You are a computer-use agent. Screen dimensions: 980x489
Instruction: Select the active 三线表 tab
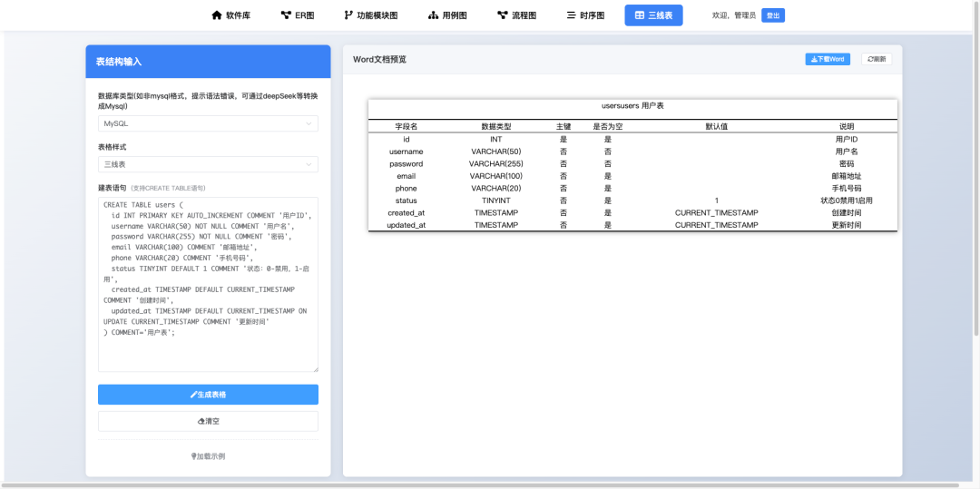[x=653, y=15]
